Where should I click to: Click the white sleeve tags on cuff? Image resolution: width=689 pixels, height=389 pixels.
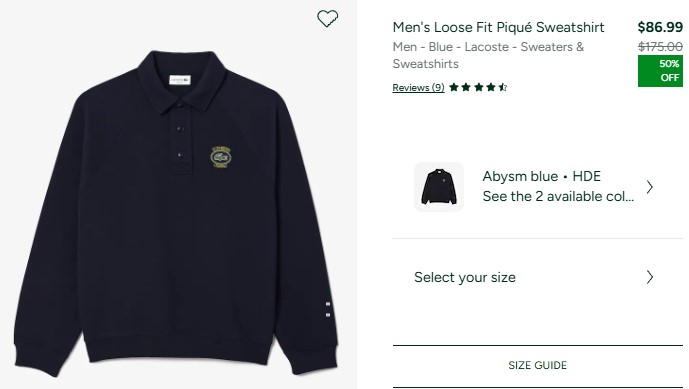coord(328,309)
